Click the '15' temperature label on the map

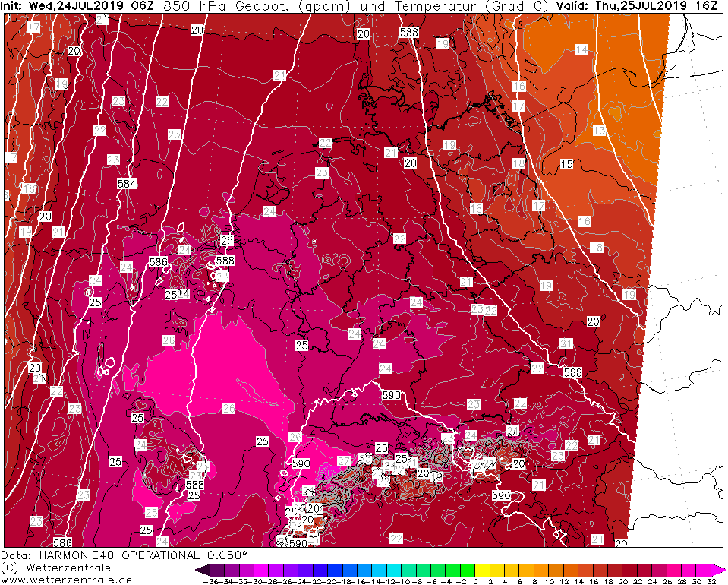[566, 164]
